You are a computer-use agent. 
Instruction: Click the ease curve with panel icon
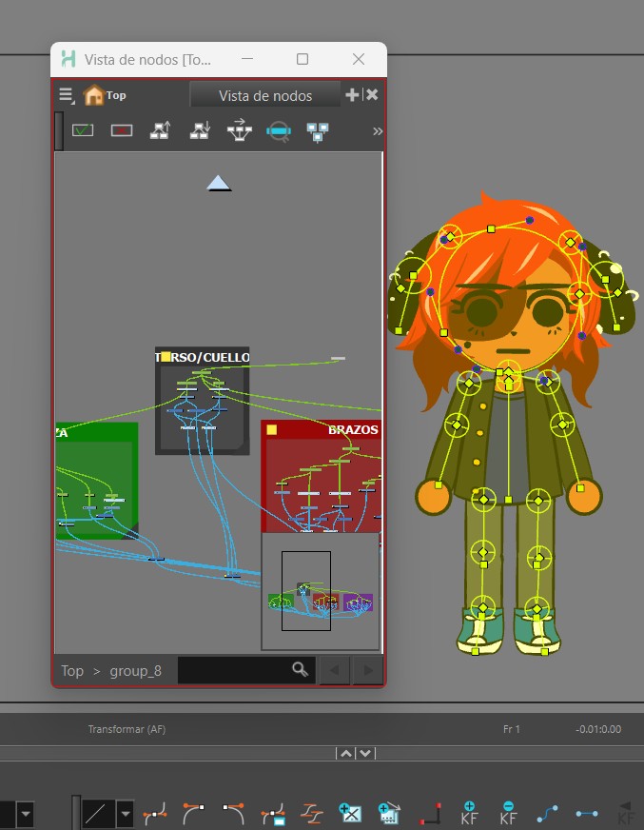(274, 814)
